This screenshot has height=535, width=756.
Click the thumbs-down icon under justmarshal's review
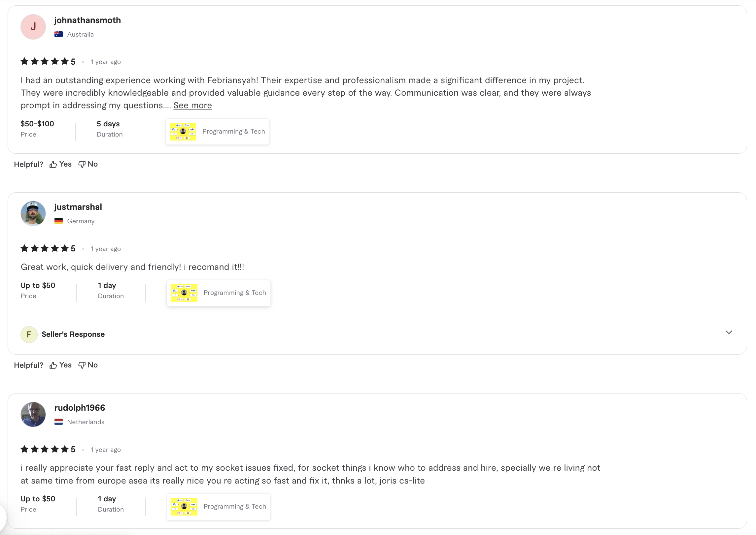(82, 365)
